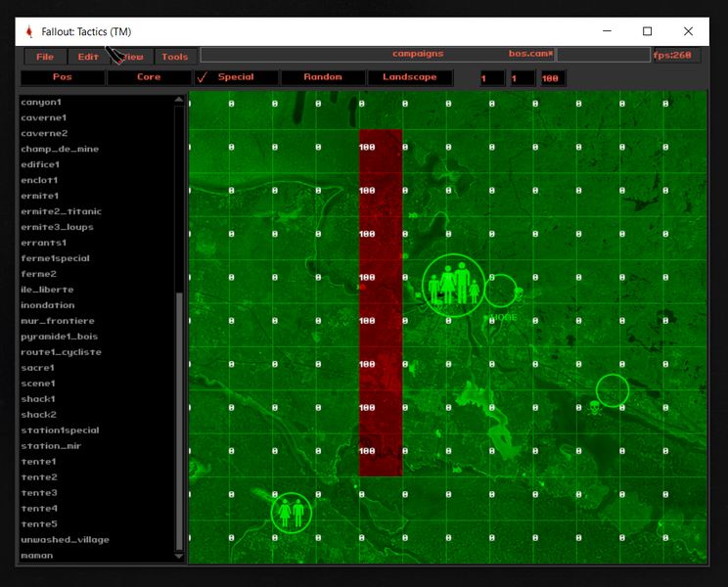Close the Fallout Tactics window

688,31
